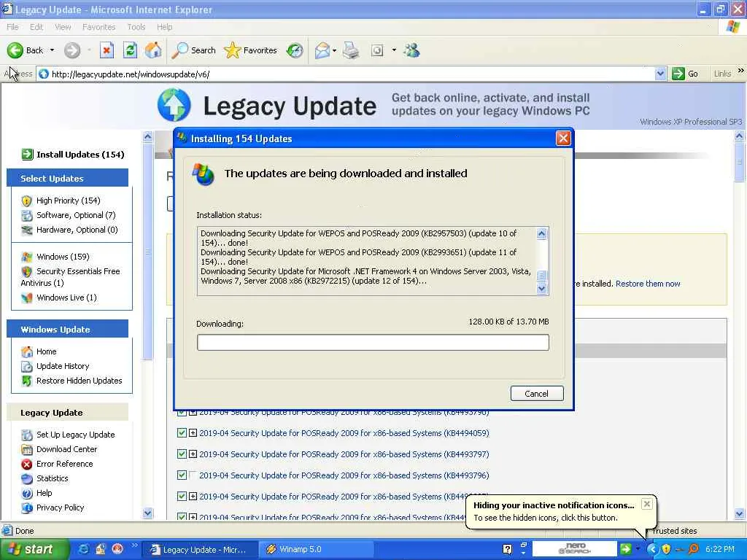Image resolution: width=747 pixels, height=560 pixels.
Task: Click the Back arrow icon
Action: point(15,50)
